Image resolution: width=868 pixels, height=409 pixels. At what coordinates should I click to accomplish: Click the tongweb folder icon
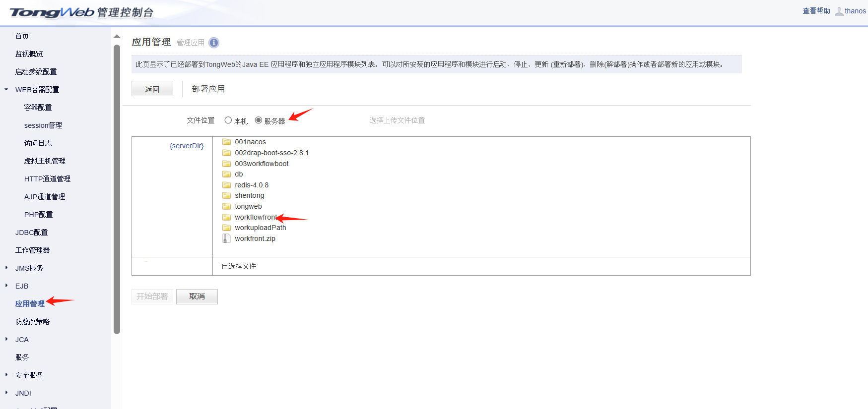227,206
